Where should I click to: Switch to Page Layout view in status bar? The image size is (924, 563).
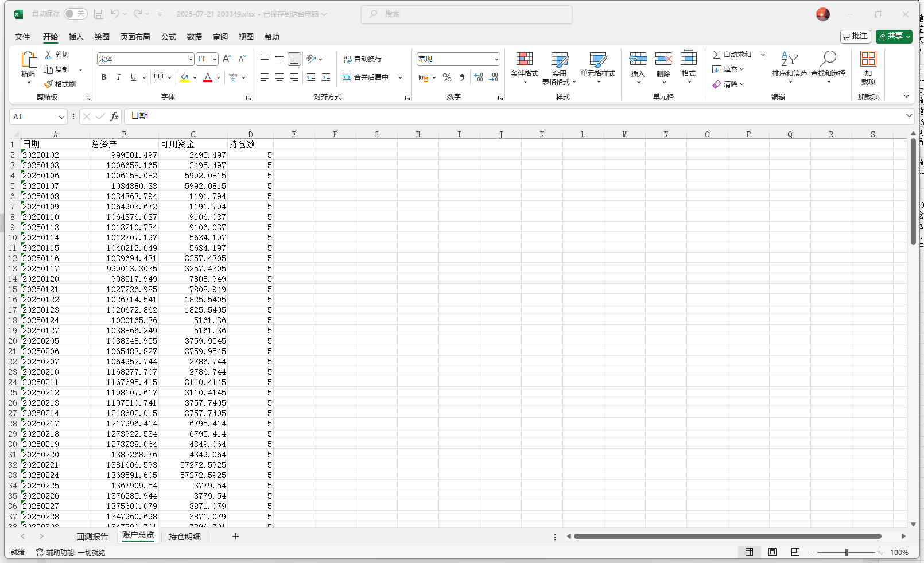[x=772, y=552]
